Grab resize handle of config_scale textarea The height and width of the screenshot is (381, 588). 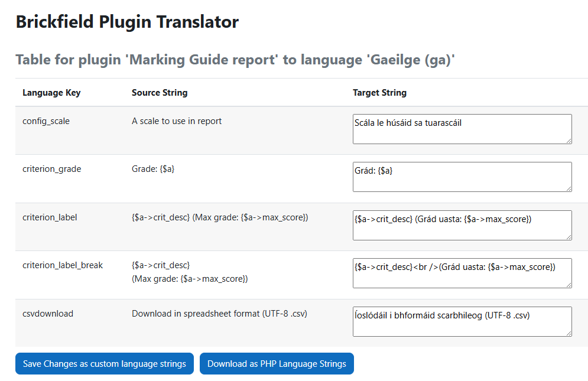point(569,141)
